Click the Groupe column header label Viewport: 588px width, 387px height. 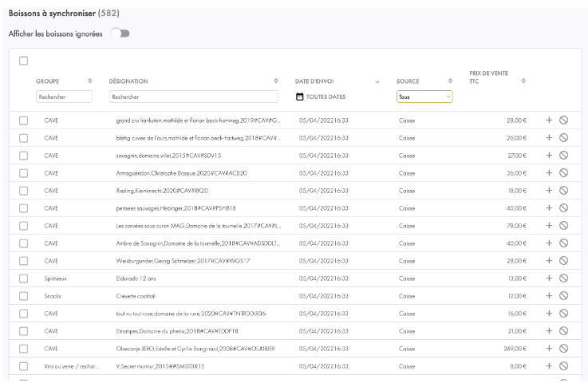pyautogui.click(x=48, y=81)
